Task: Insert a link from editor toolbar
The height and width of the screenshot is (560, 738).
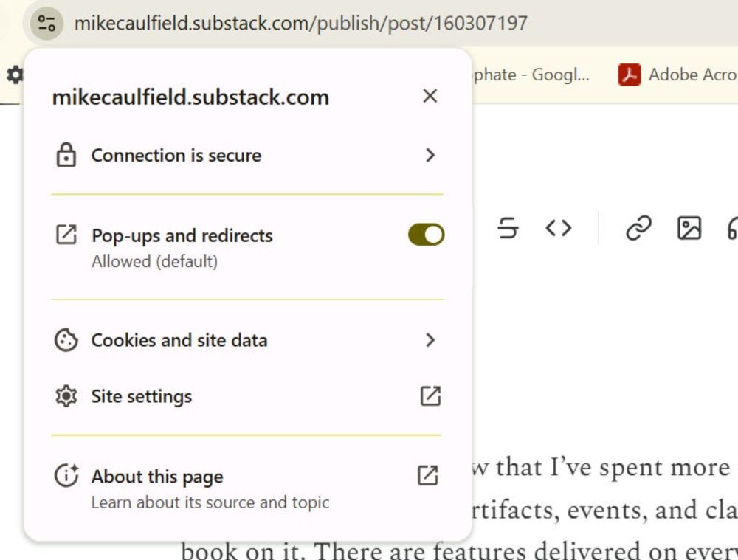Action: click(x=638, y=228)
